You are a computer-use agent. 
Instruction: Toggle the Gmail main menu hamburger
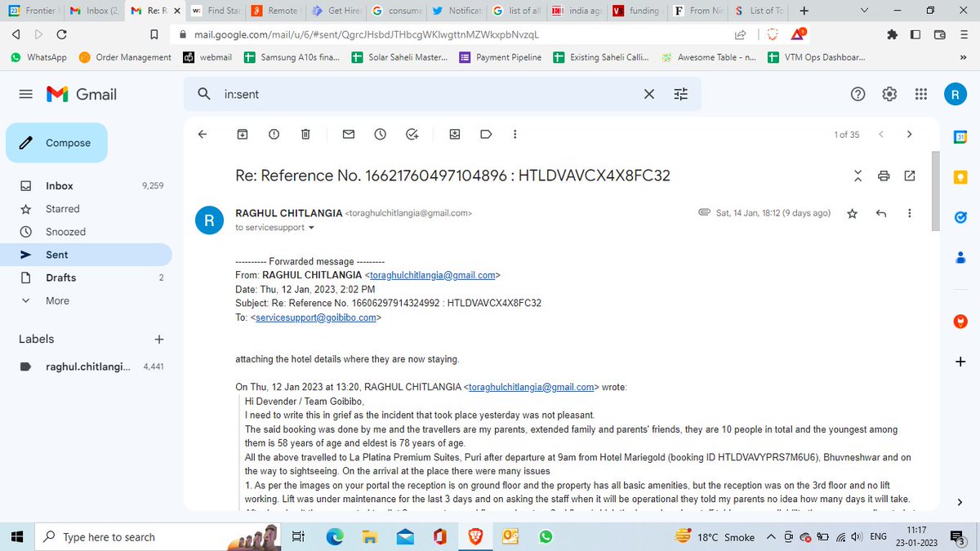[25, 94]
